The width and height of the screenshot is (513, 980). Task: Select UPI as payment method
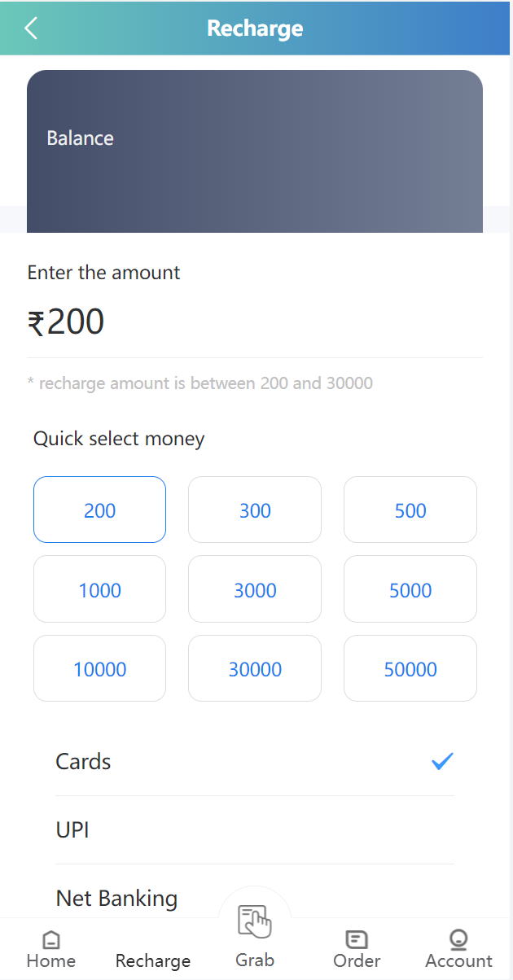point(72,830)
